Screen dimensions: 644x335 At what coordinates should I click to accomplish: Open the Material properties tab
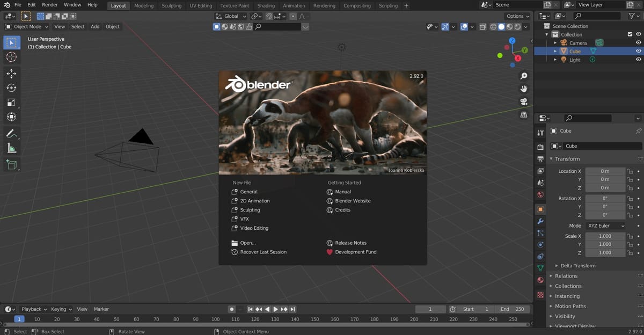coord(540,280)
